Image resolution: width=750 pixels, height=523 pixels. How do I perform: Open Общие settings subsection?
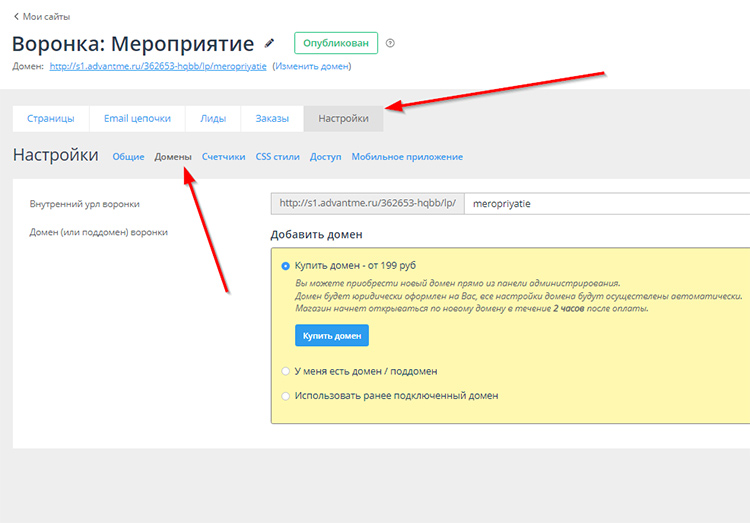[128, 157]
